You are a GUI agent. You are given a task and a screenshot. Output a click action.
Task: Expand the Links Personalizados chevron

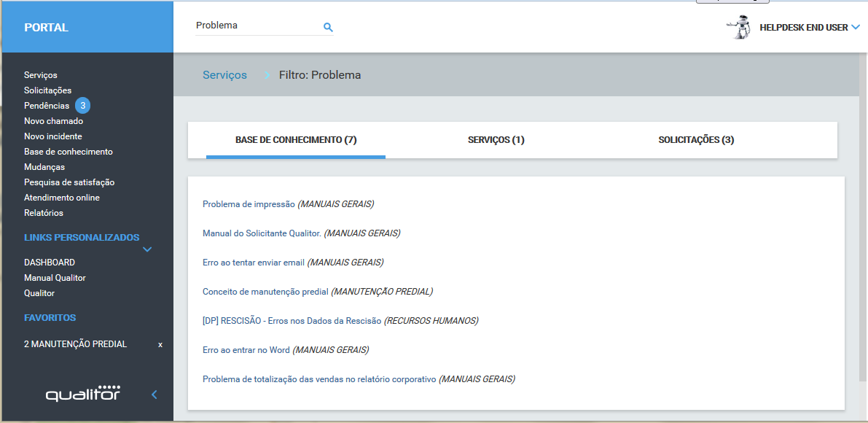pyautogui.click(x=147, y=249)
